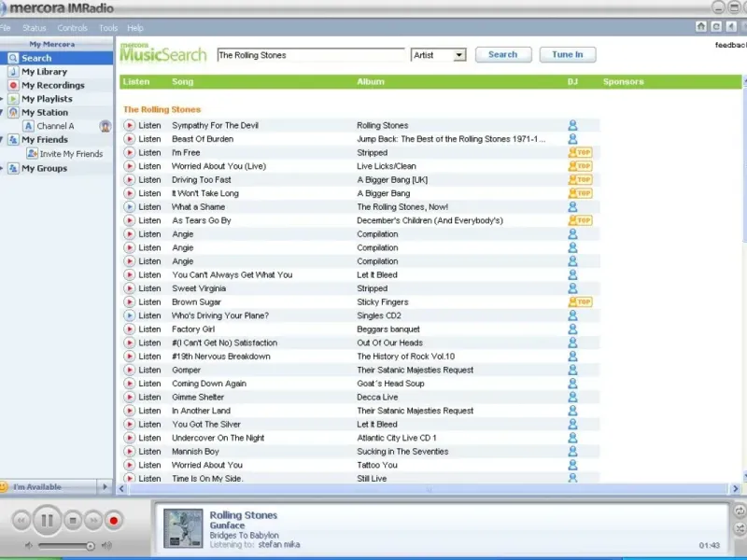Open the File menu
The height and width of the screenshot is (560, 747).
coord(6,28)
